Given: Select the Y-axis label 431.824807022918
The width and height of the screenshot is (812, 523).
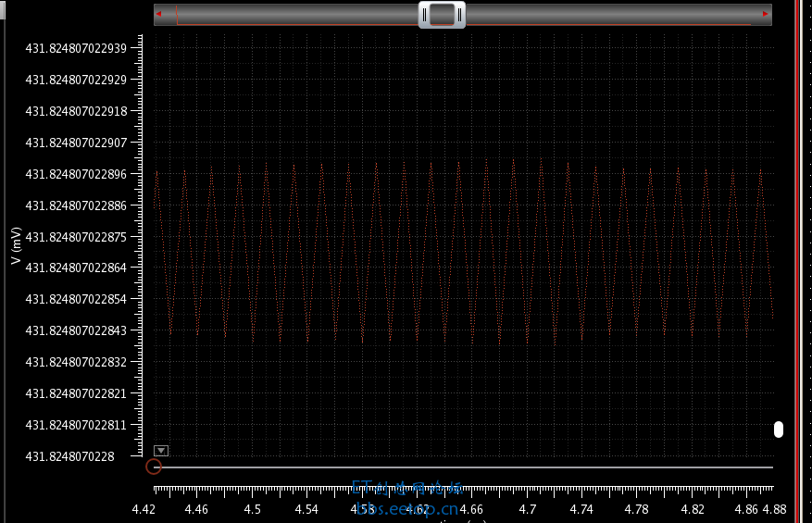Looking at the screenshot, I should tap(76, 111).
